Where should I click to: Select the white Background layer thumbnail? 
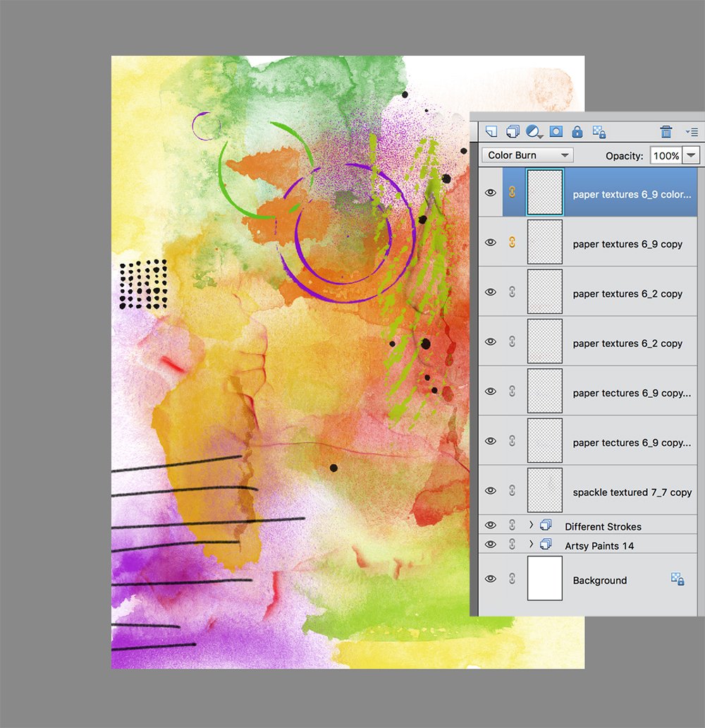(x=545, y=578)
